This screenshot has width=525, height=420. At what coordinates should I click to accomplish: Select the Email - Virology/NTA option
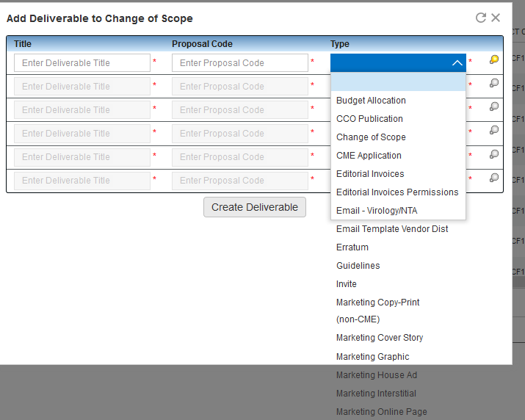click(377, 211)
